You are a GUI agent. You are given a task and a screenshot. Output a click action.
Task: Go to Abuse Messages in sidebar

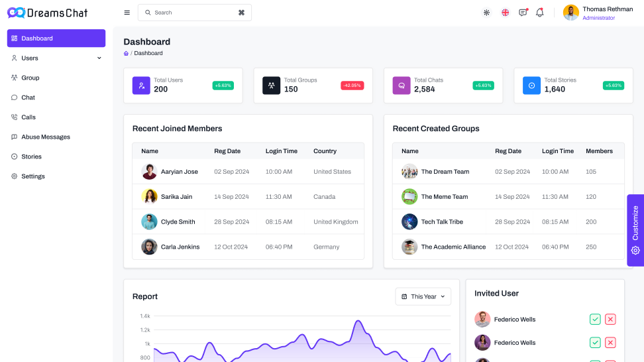45,137
